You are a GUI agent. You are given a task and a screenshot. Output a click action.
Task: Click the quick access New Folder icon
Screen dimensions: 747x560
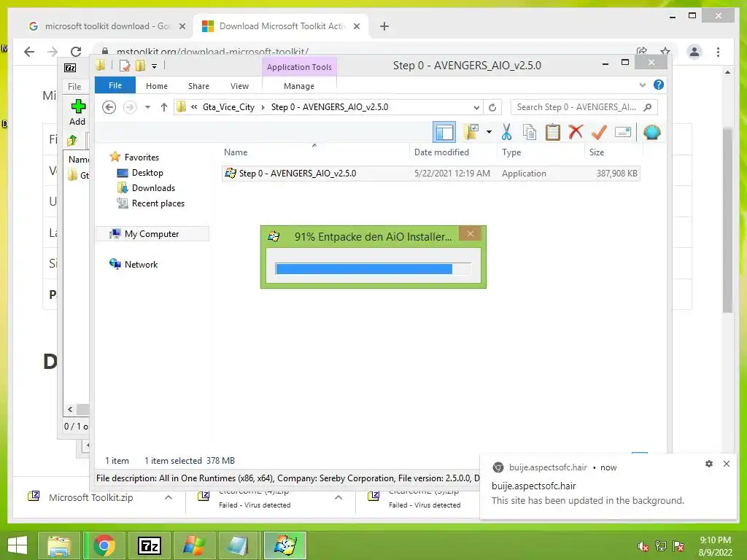[140, 65]
